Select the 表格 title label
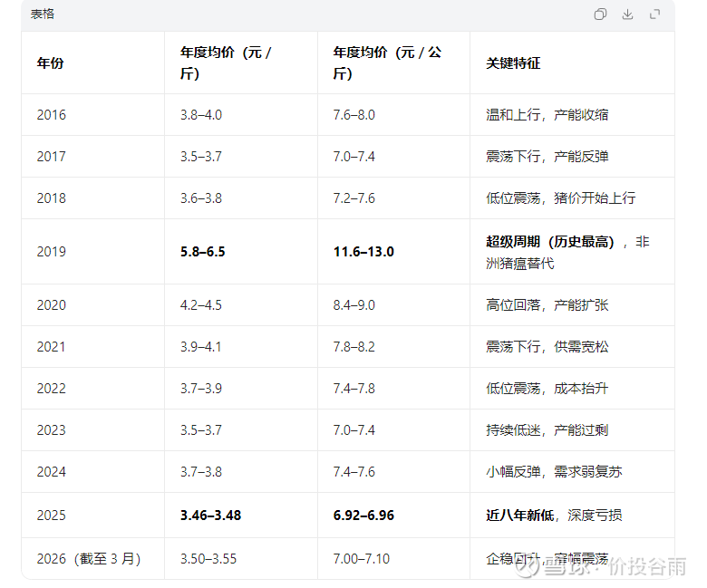This screenshot has height=588, width=707. pos(43,14)
